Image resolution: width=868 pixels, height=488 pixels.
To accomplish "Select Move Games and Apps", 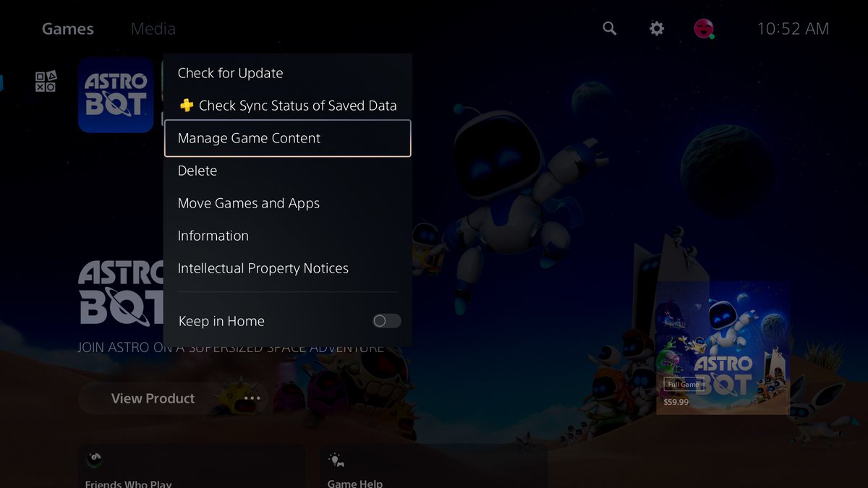I will coord(248,203).
